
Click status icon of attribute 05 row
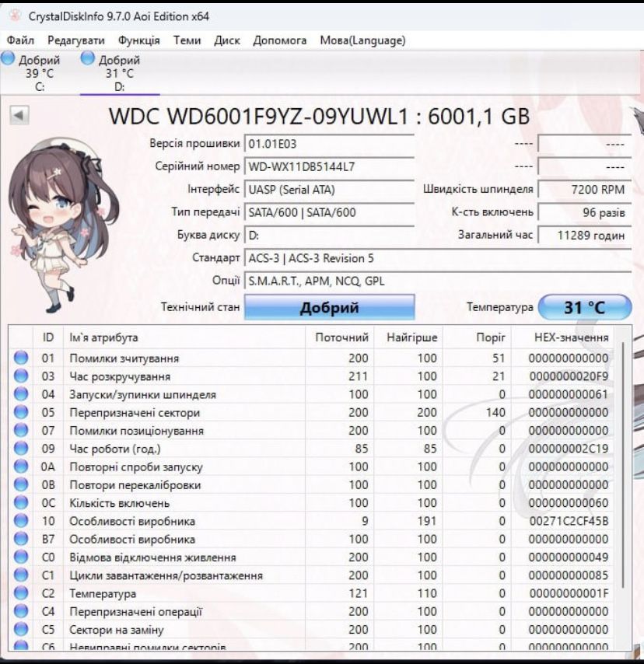[21, 412]
